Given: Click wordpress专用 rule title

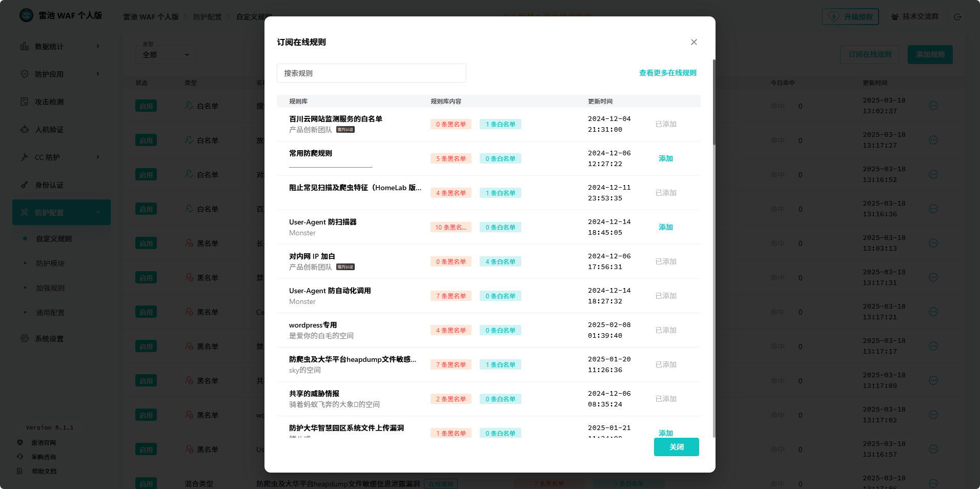Looking at the screenshot, I should [x=313, y=325].
